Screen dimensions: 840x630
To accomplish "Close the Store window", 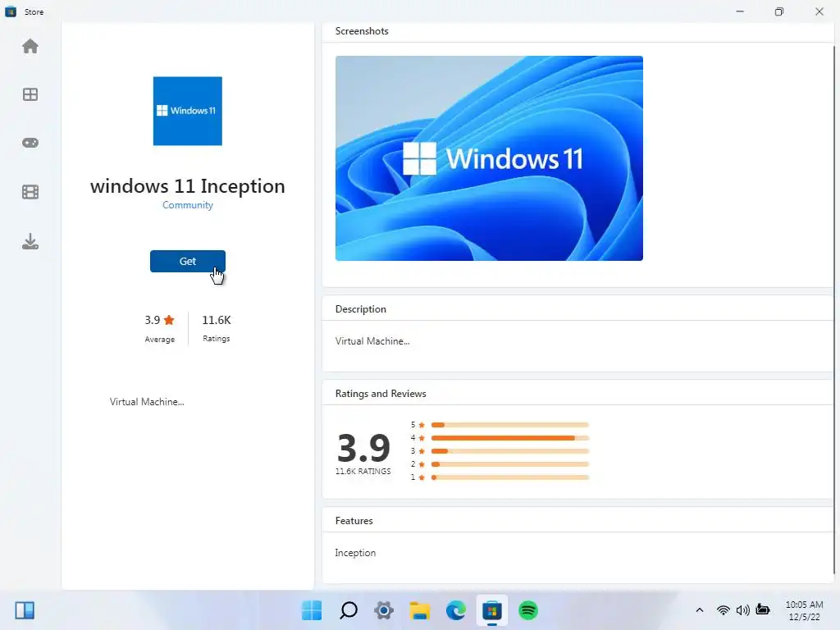I will [819, 11].
